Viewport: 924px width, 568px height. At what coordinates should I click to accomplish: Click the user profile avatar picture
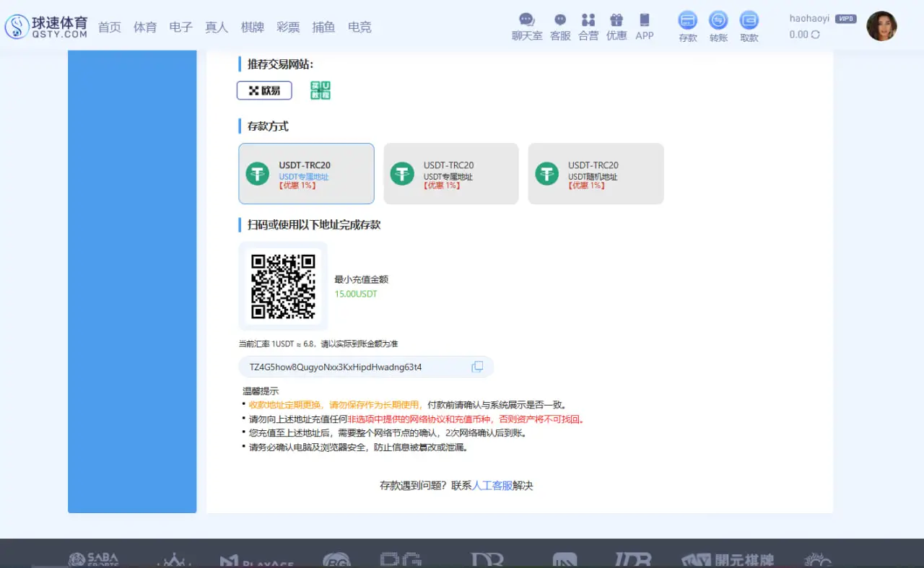coord(882,25)
